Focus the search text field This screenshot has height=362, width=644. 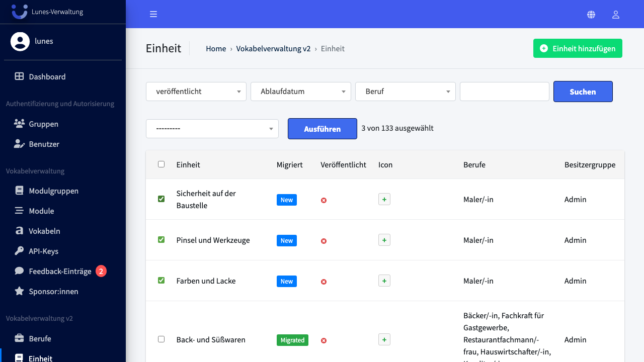tap(505, 92)
